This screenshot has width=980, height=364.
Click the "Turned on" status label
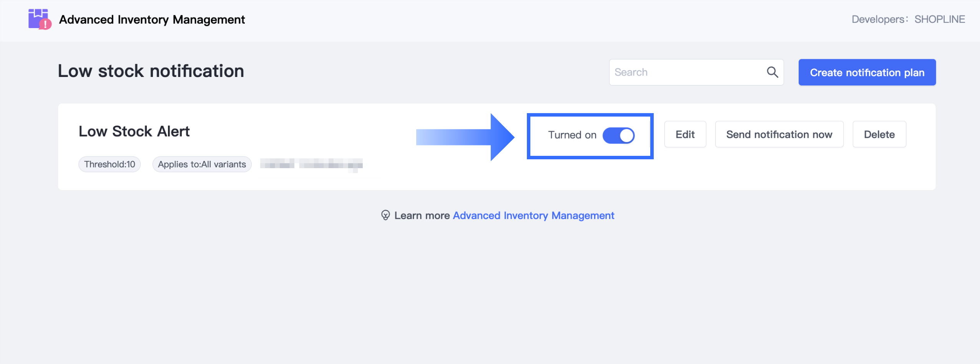(572, 135)
